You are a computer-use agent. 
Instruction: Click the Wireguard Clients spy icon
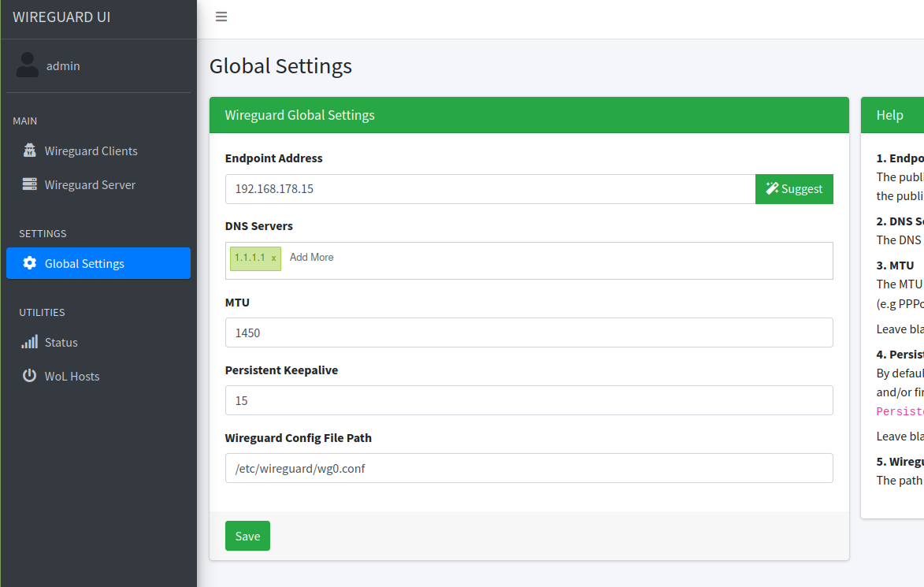(30, 150)
